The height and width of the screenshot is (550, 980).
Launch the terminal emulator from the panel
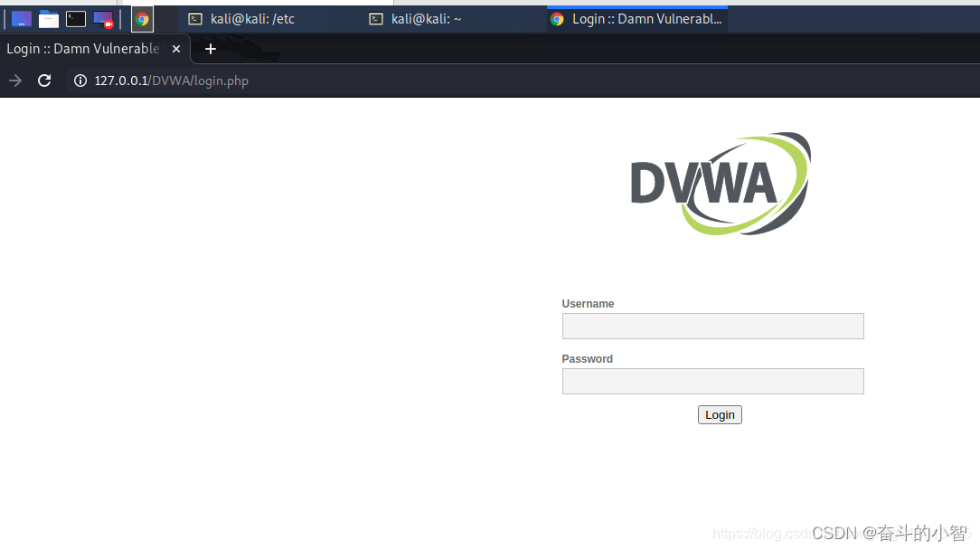click(76, 19)
